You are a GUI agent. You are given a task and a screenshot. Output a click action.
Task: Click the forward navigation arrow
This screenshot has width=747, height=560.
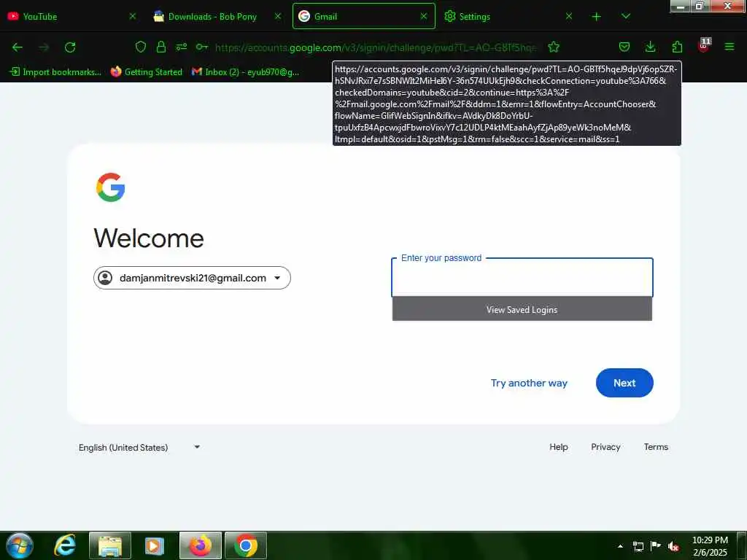click(x=44, y=47)
